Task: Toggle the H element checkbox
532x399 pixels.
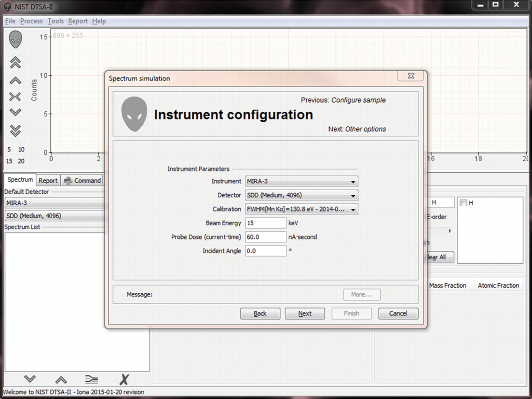Action: click(x=463, y=203)
